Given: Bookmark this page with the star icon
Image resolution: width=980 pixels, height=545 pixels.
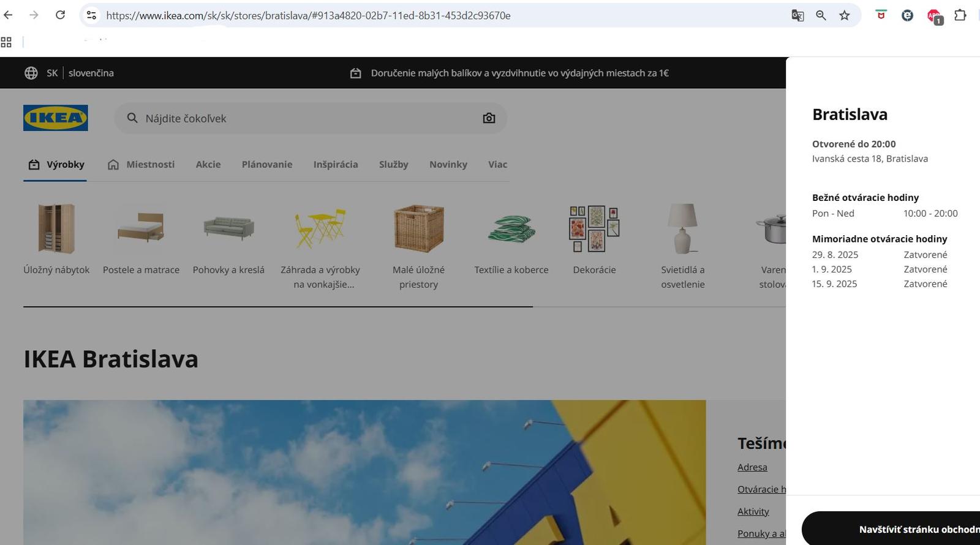Looking at the screenshot, I should (845, 15).
